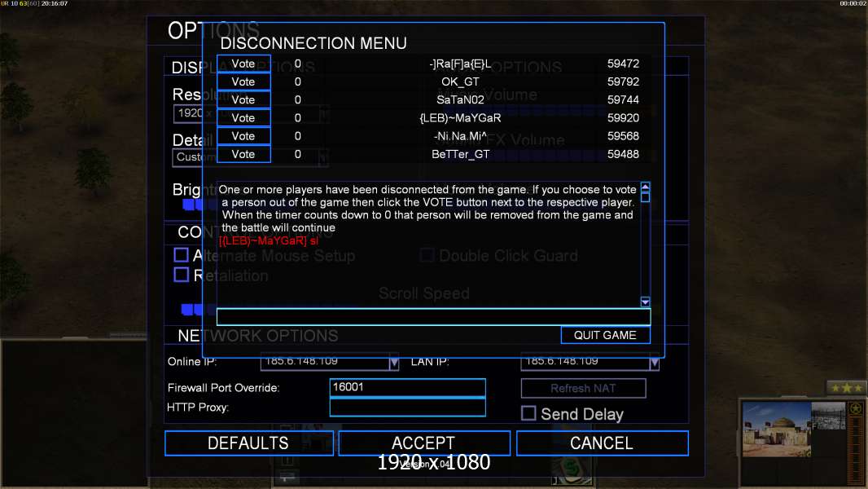Click the Send Delay label

tap(582, 414)
